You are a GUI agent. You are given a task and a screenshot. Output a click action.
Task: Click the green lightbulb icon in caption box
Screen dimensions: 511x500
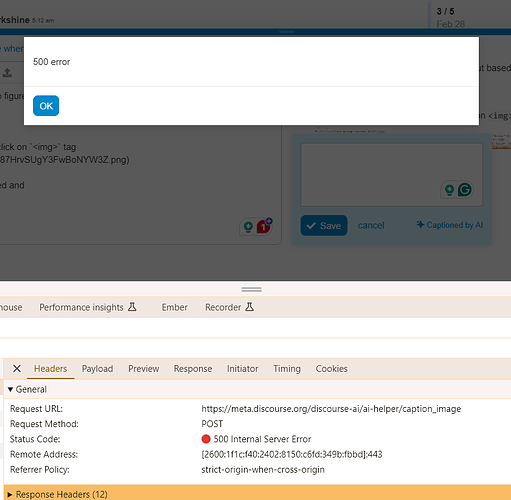[x=449, y=190]
